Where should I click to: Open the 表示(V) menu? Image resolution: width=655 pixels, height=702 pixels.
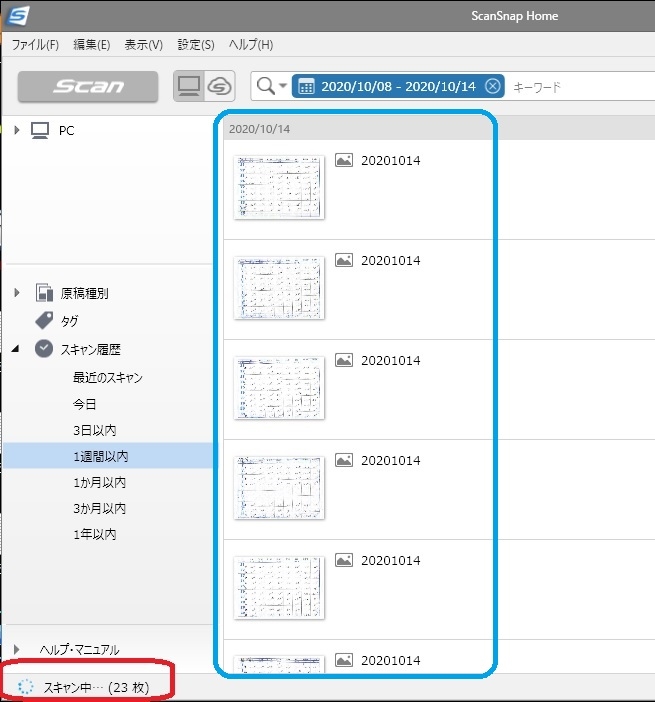pyautogui.click(x=143, y=45)
